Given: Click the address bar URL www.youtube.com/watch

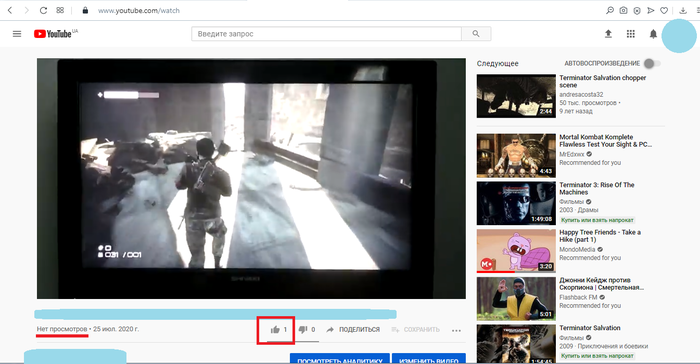Looking at the screenshot, I should click(x=139, y=10).
